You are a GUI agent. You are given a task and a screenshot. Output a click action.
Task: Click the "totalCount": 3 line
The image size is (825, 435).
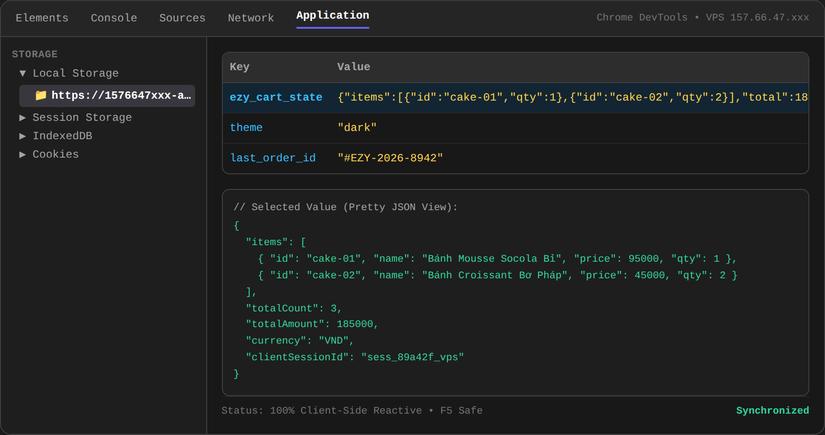click(x=294, y=308)
